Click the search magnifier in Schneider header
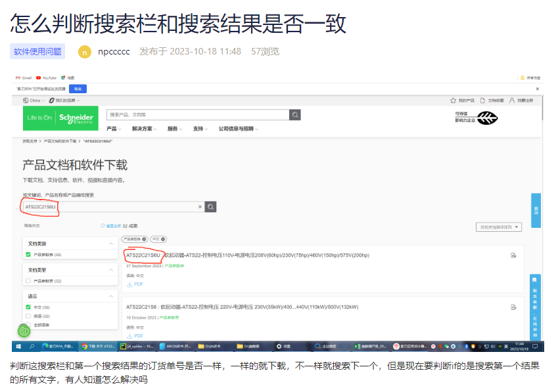The width and height of the screenshot is (558, 392). coord(295,115)
